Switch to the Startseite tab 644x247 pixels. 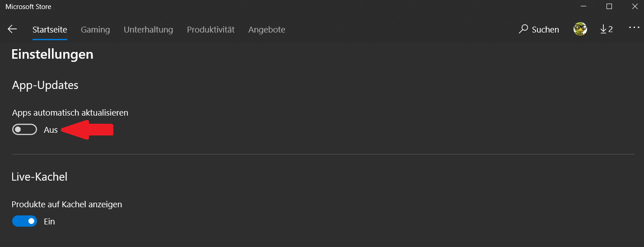pos(50,30)
